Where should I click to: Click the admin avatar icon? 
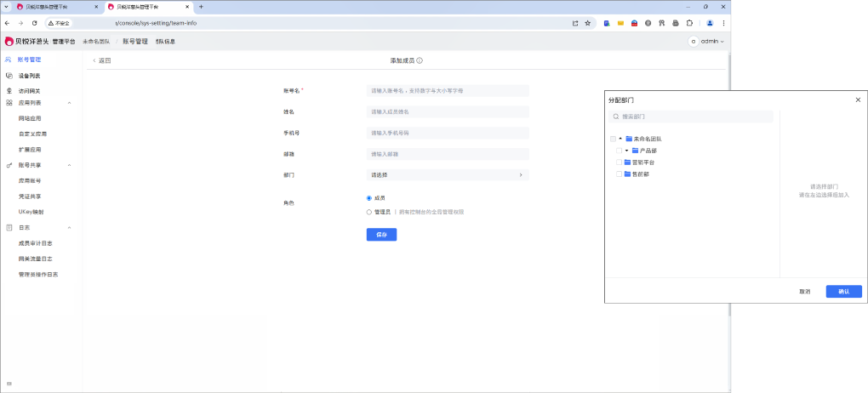tap(694, 41)
